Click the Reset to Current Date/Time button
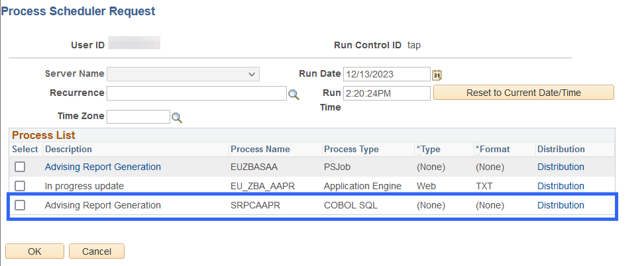Screen dimensions: 644x266 (523, 93)
